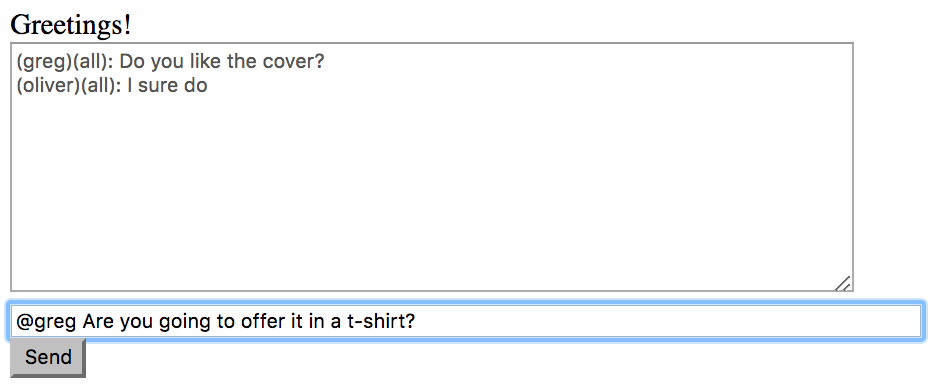
Task: Focus the message input field
Action: [465, 322]
